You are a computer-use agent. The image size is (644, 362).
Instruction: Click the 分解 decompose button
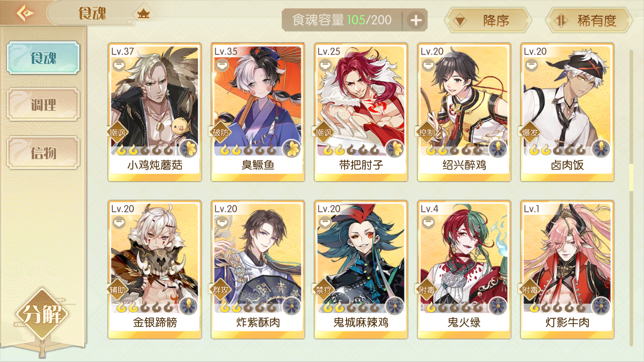tap(42, 314)
